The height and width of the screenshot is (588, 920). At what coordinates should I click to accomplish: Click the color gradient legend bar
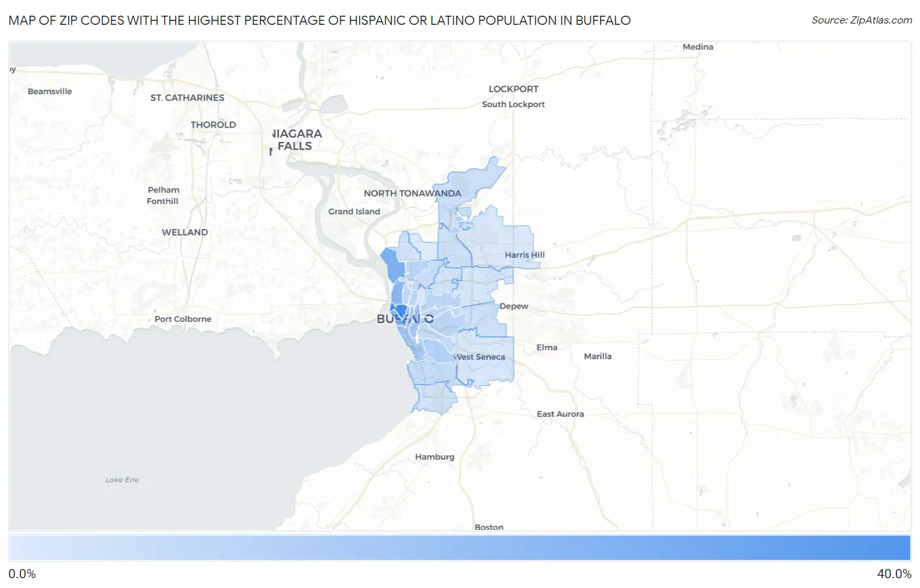(x=460, y=548)
